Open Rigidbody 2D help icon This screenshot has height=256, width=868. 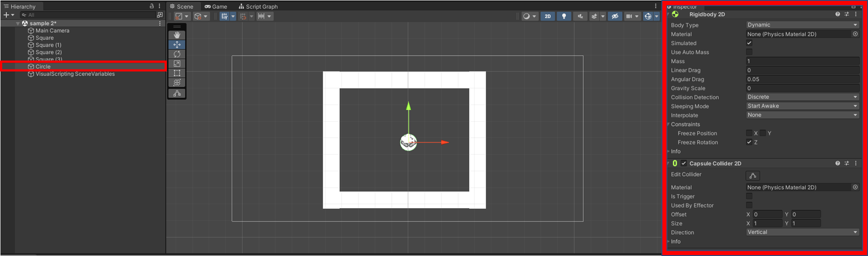[x=838, y=14]
